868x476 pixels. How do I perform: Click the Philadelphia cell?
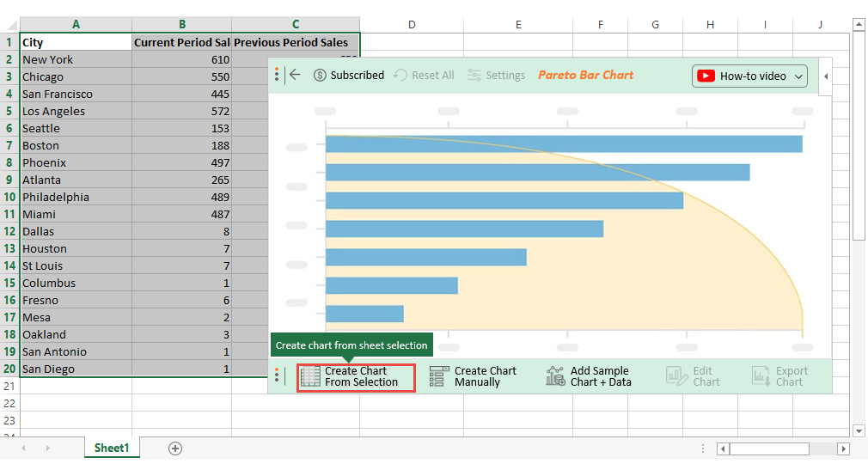pyautogui.click(x=76, y=197)
